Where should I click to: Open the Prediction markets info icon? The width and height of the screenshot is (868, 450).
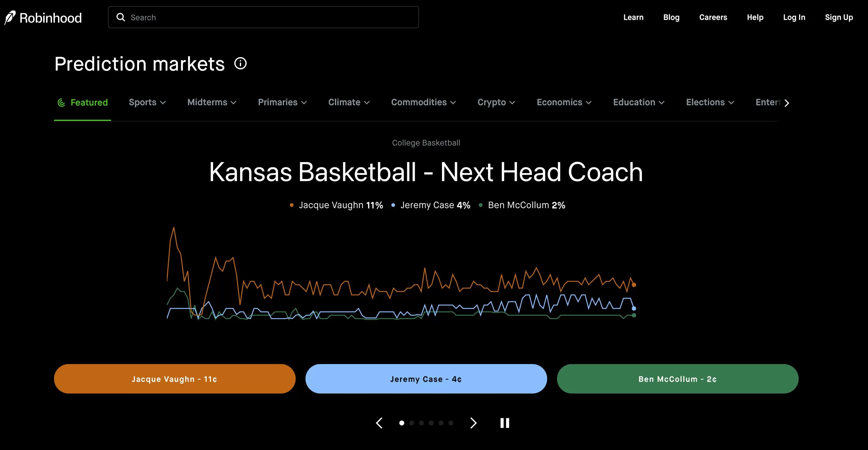240,64
